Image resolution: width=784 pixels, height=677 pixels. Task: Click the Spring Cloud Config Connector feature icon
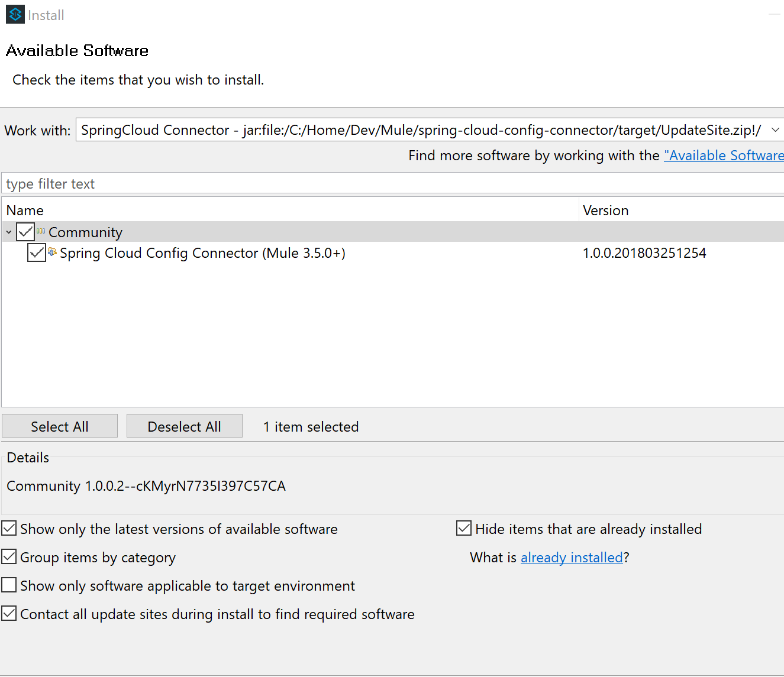53,252
